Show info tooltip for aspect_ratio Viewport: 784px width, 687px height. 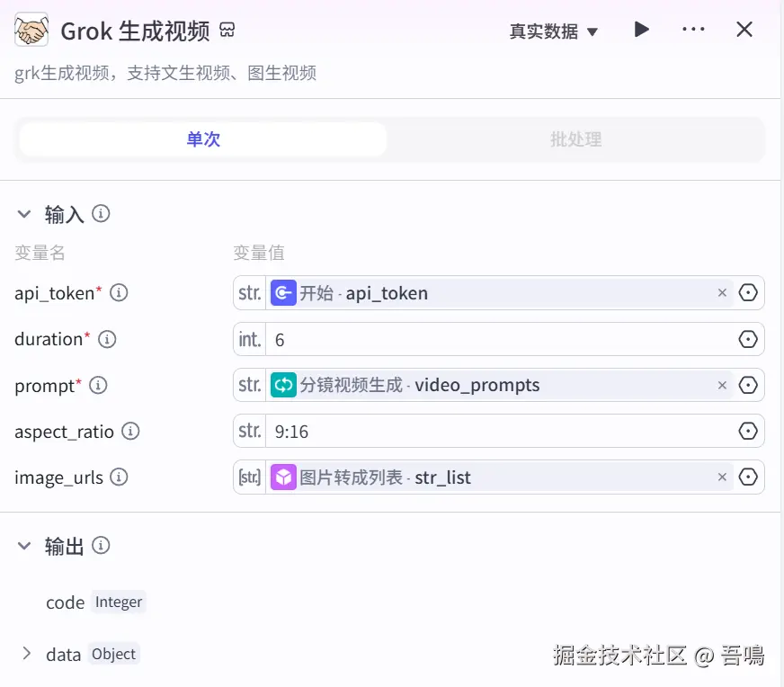[130, 431]
